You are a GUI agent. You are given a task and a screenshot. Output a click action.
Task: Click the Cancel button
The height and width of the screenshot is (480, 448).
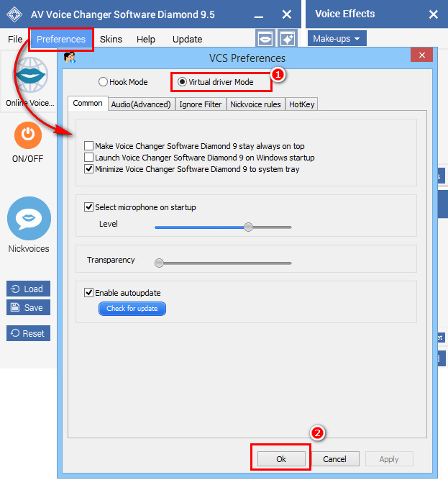coord(335,459)
